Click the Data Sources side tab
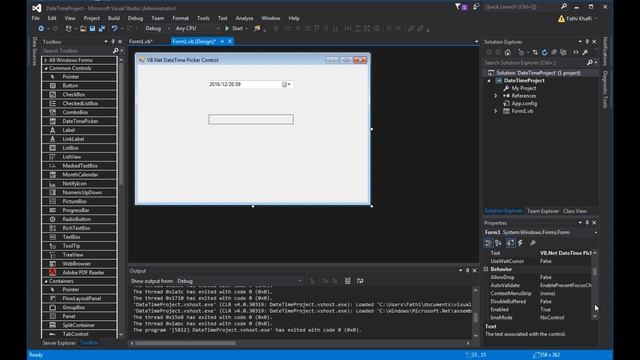The height and width of the screenshot is (360, 640). point(35,52)
